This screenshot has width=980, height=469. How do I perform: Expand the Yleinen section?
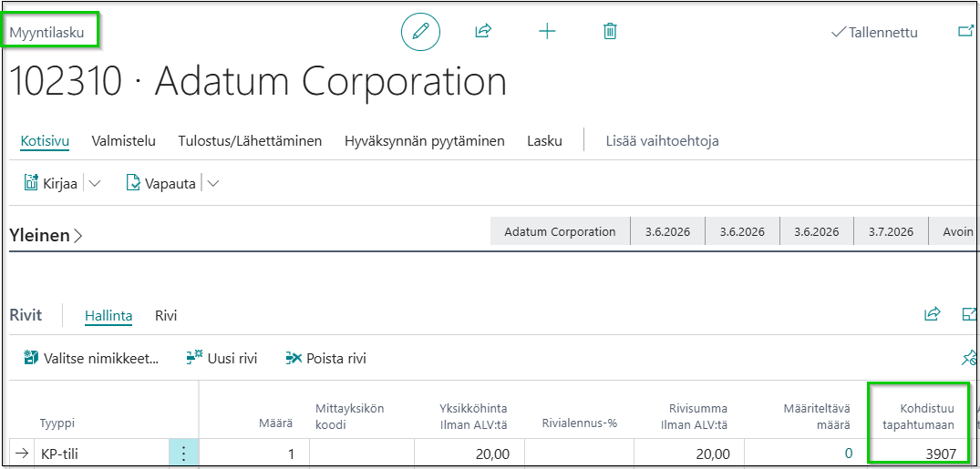pos(46,236)
